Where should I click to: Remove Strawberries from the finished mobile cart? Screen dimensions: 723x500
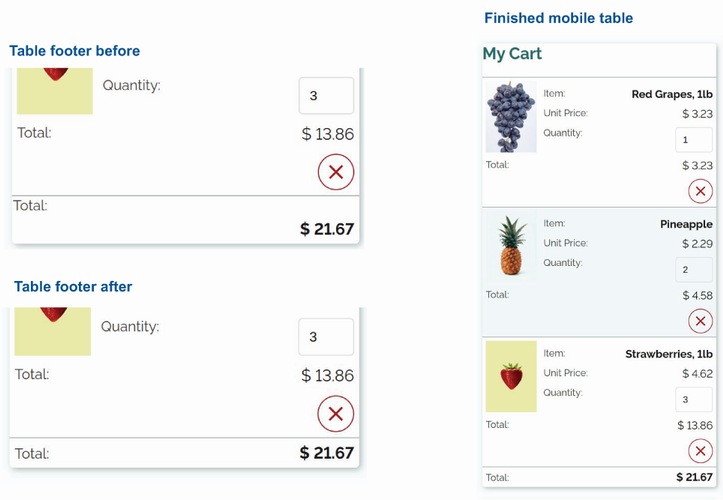tap(700, 450)
